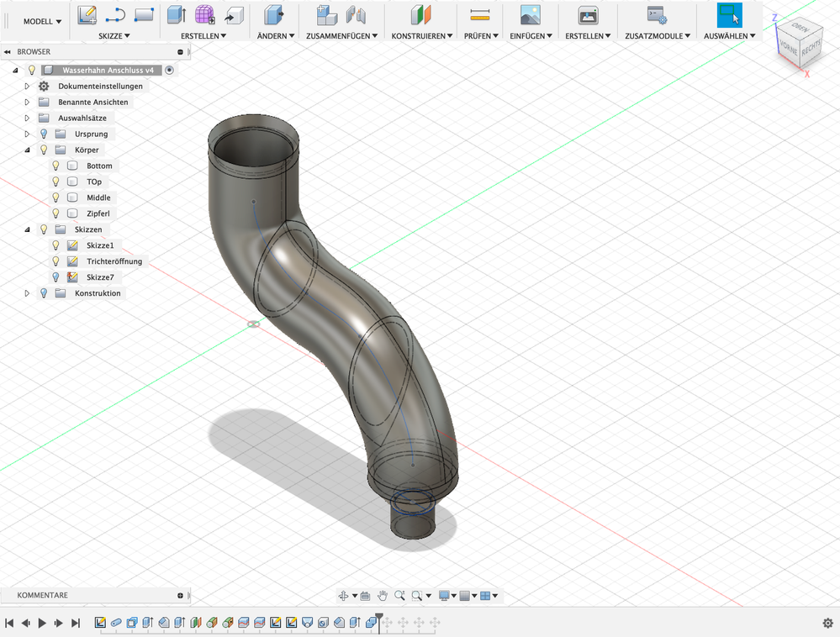840x637 pixels.
Task: Click the timeline rollback marker
Action: pyautogui.click(x=379, y=623)
